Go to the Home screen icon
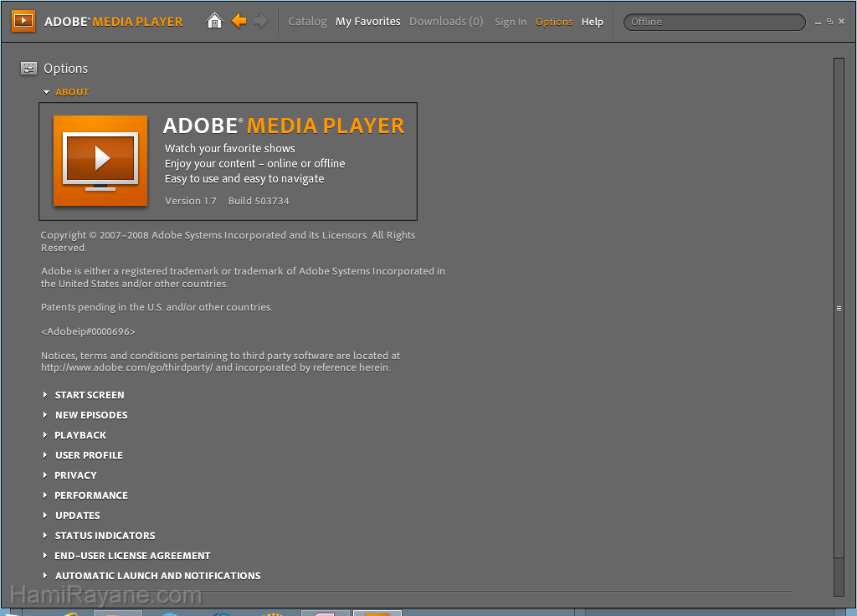The image size is (857, 616). click(214, 21)
